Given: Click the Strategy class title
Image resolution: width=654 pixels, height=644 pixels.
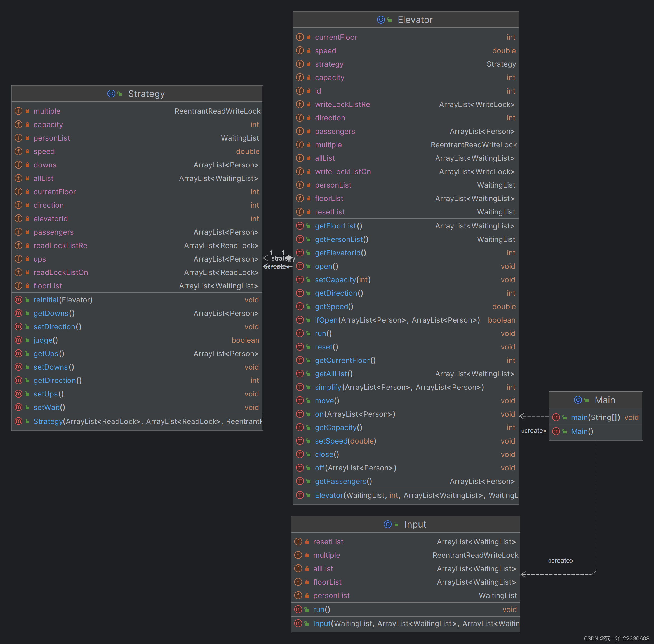Looking at the screenshot, I should (x=146, y=94).
